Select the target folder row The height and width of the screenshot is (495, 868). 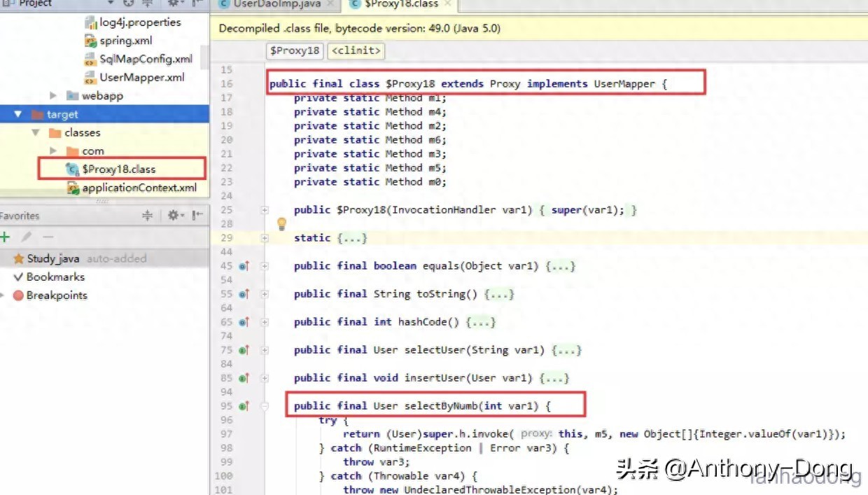click(104, 114)
